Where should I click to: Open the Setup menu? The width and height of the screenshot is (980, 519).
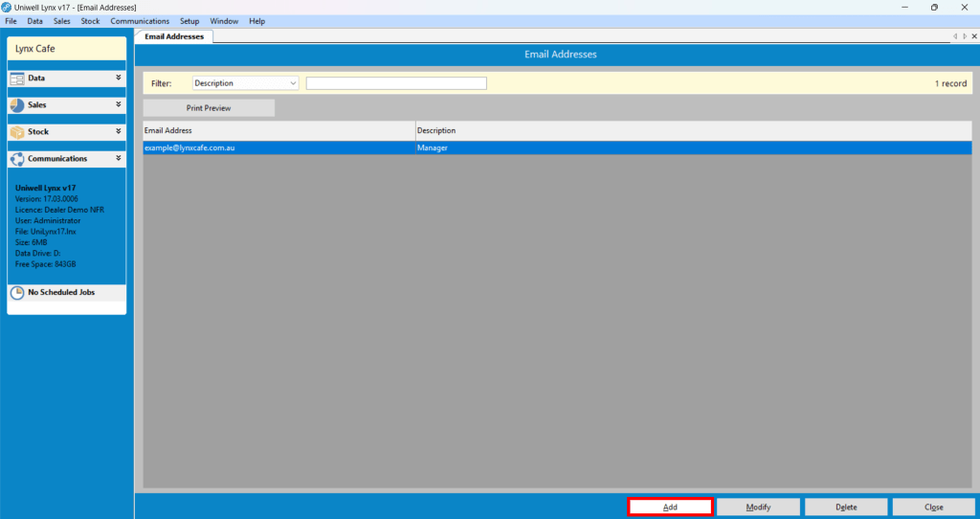pyautogui.click(x=189, y=21)
